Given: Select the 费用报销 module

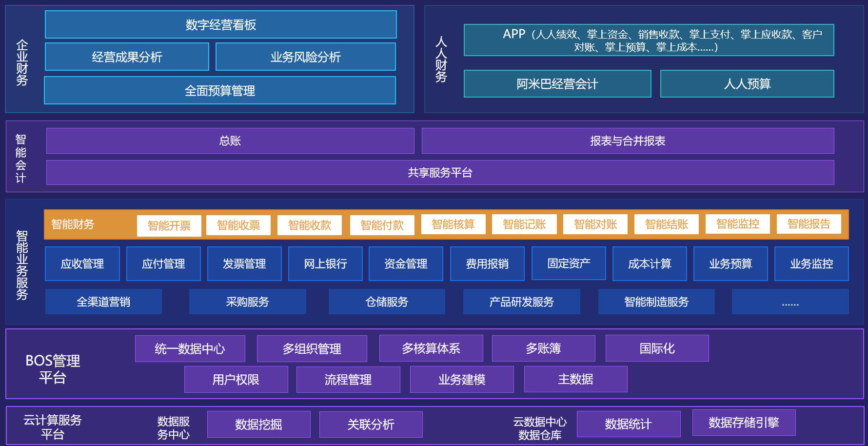Looking at the screenshot, I should coord(487,264).
